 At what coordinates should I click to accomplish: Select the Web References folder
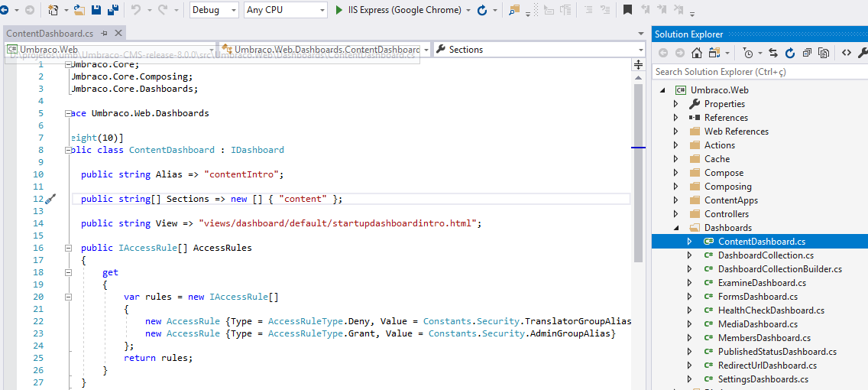tap(737, 132)
